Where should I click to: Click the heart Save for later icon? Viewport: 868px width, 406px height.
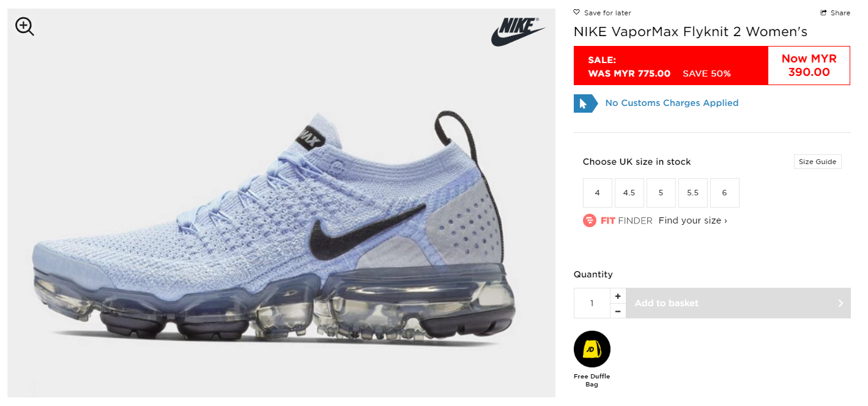point(577,12)
